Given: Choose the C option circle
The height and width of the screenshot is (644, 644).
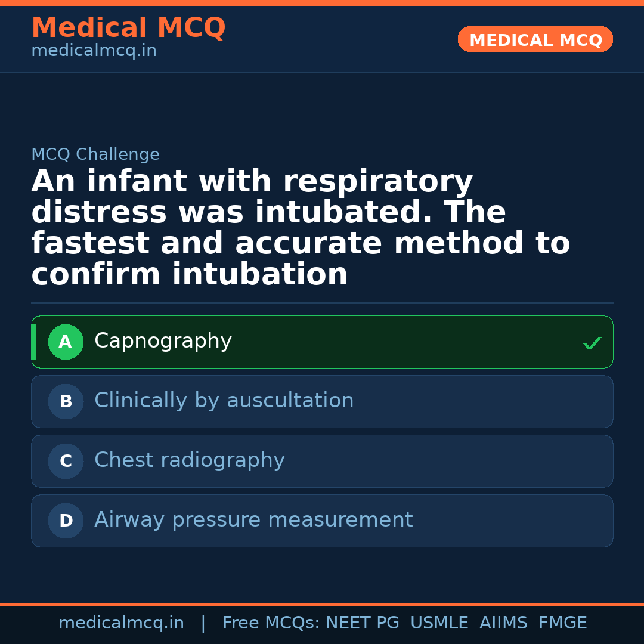Looking at the screenshot, I should (66, 462).
